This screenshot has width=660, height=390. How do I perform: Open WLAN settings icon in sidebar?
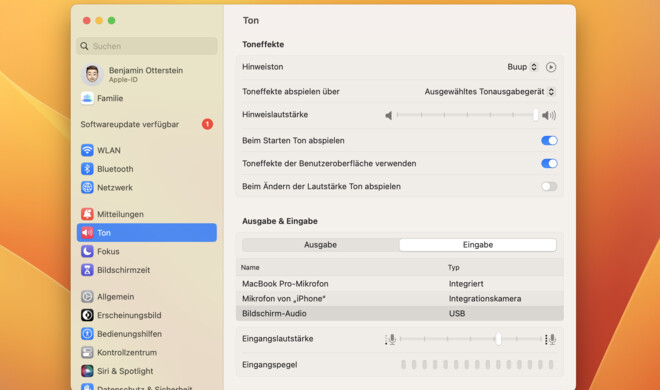(87, 150)
